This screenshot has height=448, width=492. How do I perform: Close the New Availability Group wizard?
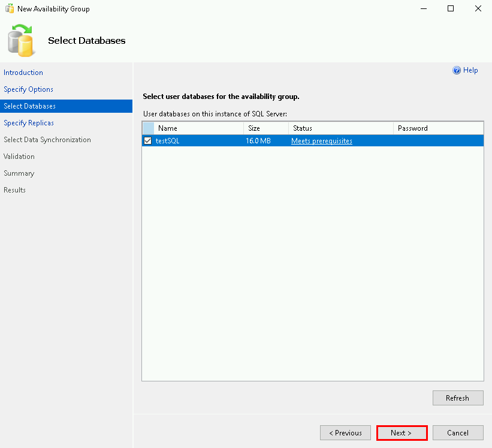478,9
